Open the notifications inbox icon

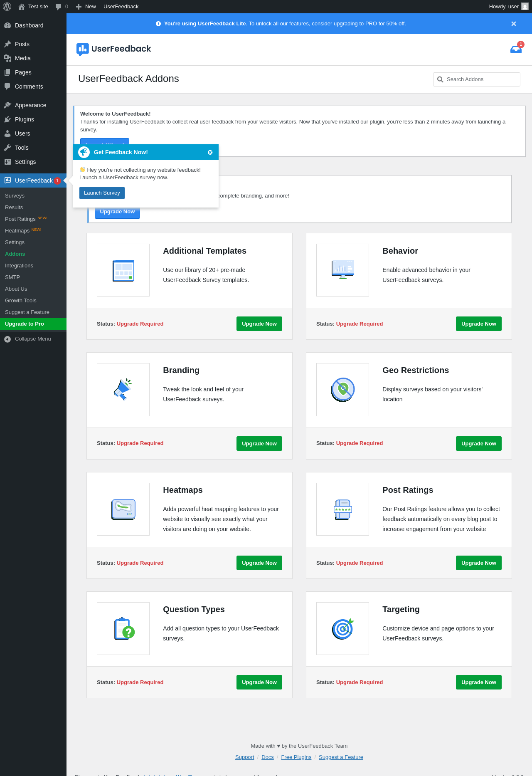click(516, 49)
